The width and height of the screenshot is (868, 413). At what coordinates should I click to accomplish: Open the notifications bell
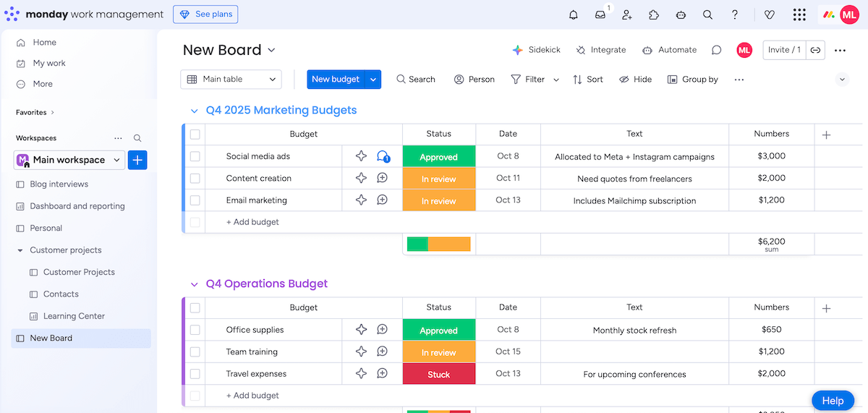click(x=574, y=14)
